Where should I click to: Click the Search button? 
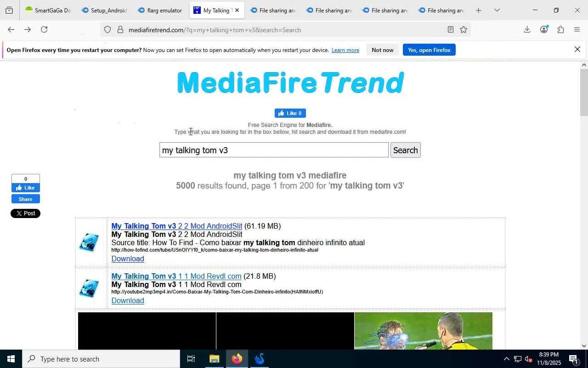click(x=406, y=150)
